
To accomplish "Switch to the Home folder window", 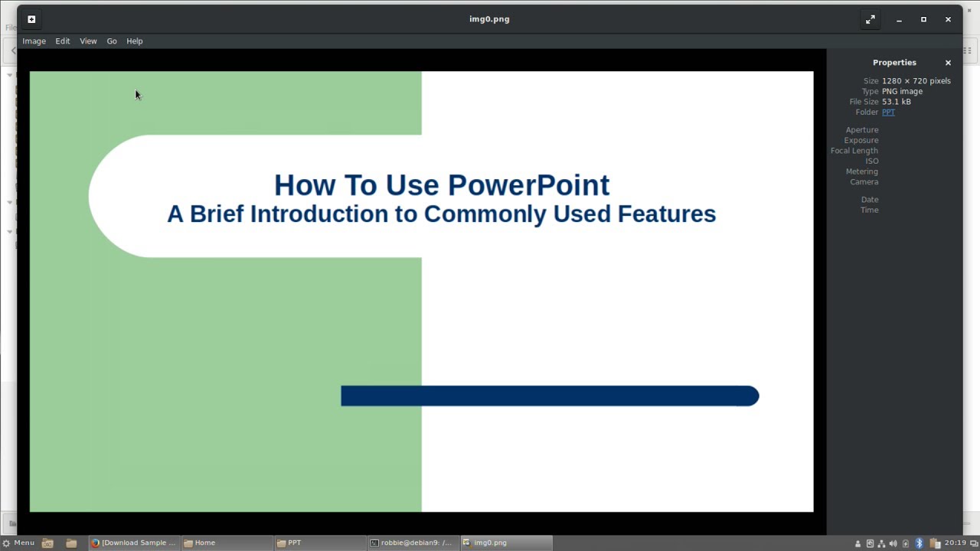I will (x=227, y=543).
